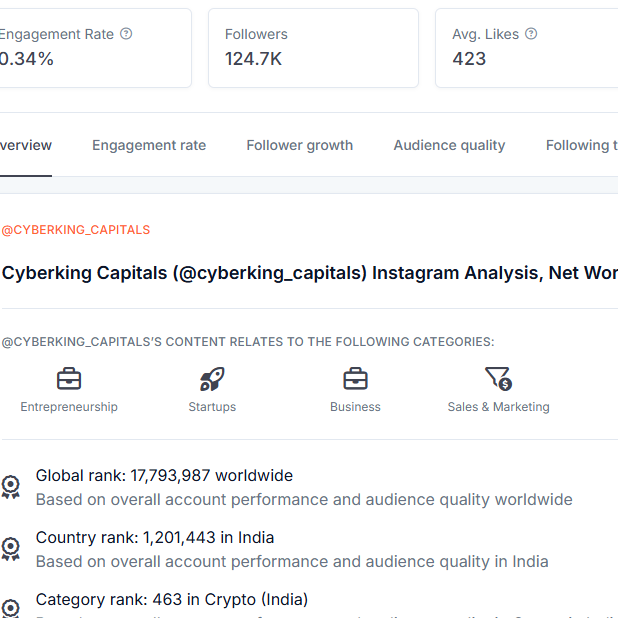Open the Follower growth tab
This screenshot has height=618, width=618.
point(300,145)
